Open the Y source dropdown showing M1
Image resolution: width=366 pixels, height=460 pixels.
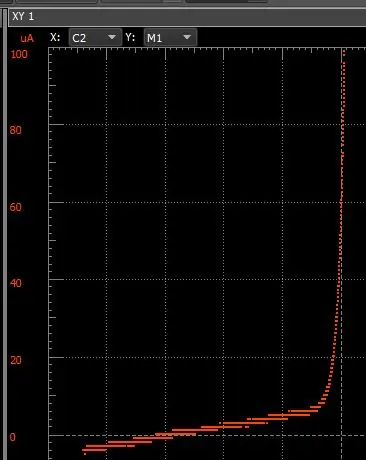(x=170, y=37)
